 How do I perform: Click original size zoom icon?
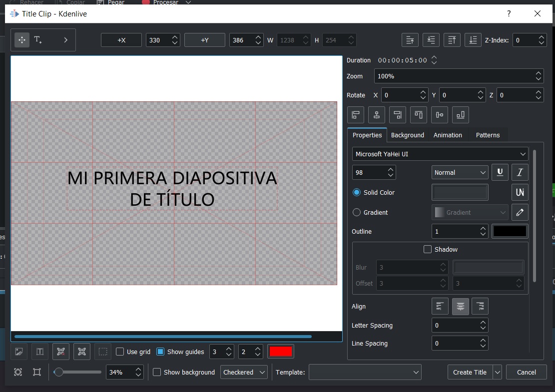(x=37, y=372)
